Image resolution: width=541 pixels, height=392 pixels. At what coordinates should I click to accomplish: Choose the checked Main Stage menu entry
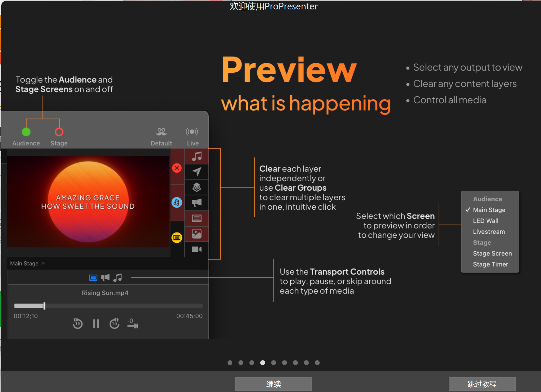[x=489, y=210]
